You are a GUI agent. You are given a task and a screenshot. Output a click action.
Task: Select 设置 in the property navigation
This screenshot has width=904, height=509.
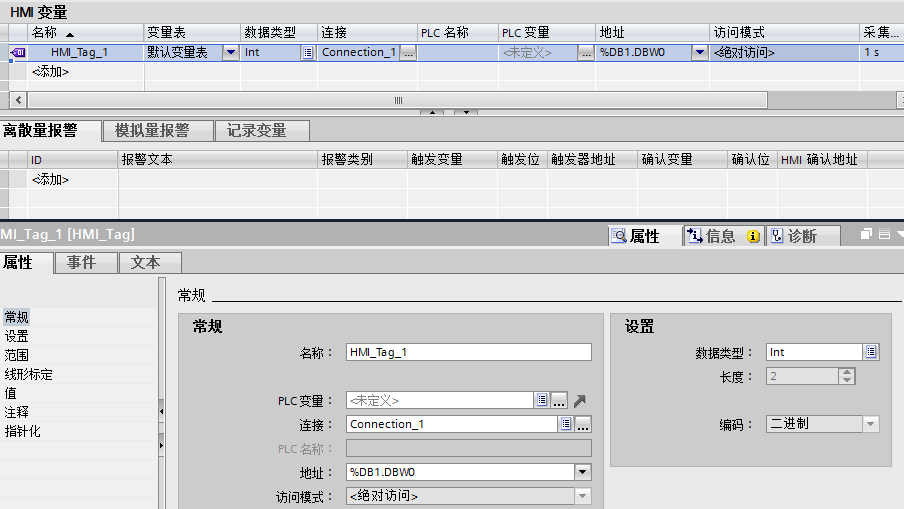click(17, 336)
